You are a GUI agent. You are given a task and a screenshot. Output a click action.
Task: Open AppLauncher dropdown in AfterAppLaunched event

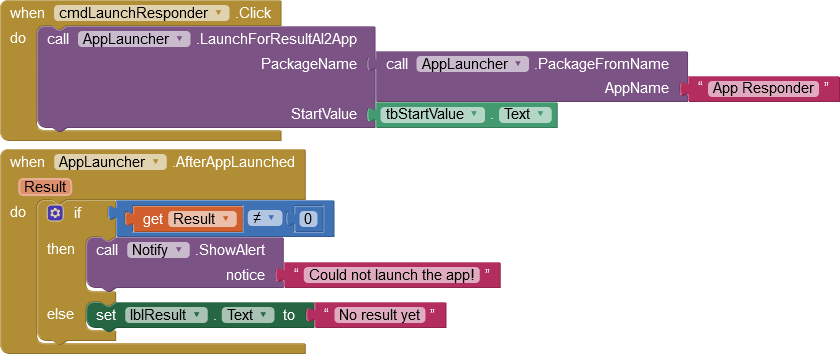coord(110,162)
